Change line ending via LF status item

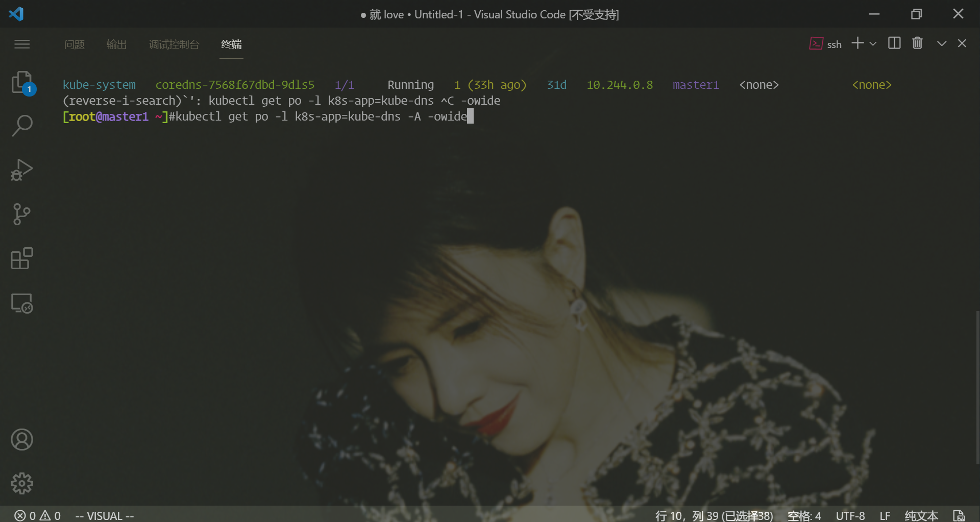(885, 516)
